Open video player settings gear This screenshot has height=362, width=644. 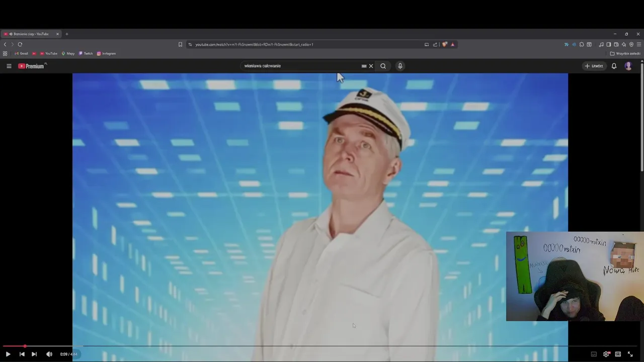pyautogui.click(x=606, y=354)
